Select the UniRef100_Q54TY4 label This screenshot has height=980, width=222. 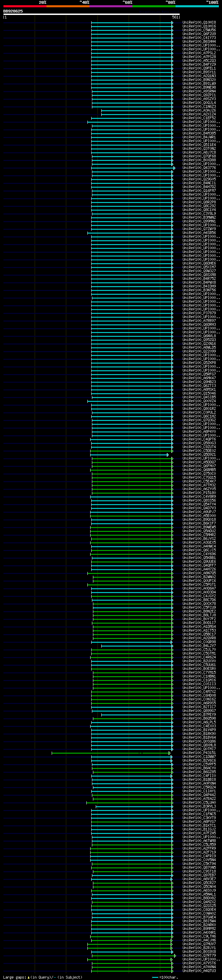tap(199, 504)
